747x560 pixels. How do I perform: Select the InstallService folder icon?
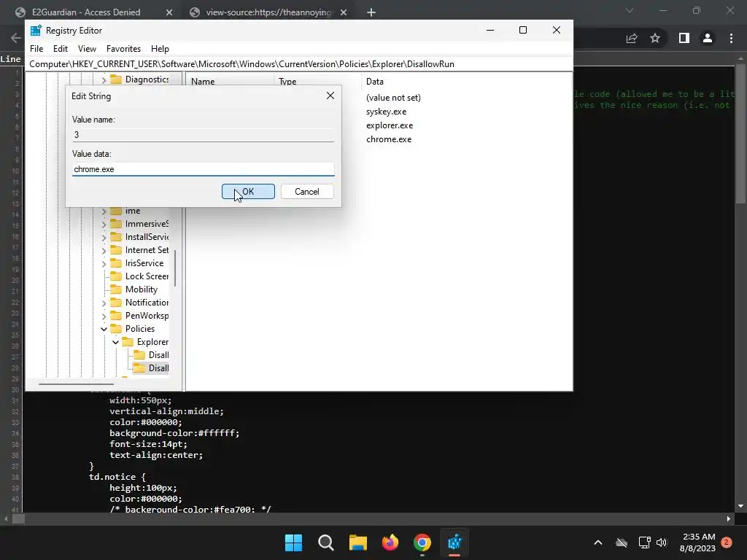116,237
